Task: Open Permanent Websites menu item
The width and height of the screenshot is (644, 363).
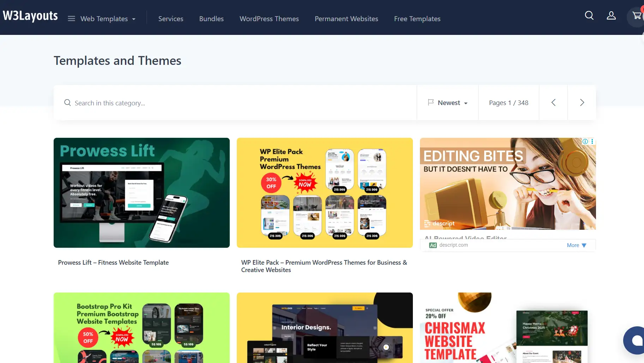Action: 346,19
